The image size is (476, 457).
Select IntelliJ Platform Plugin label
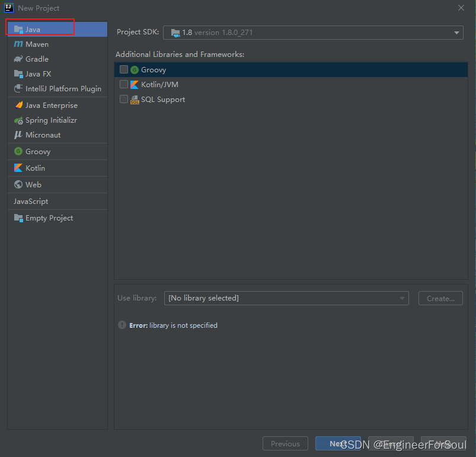[63, 88]
